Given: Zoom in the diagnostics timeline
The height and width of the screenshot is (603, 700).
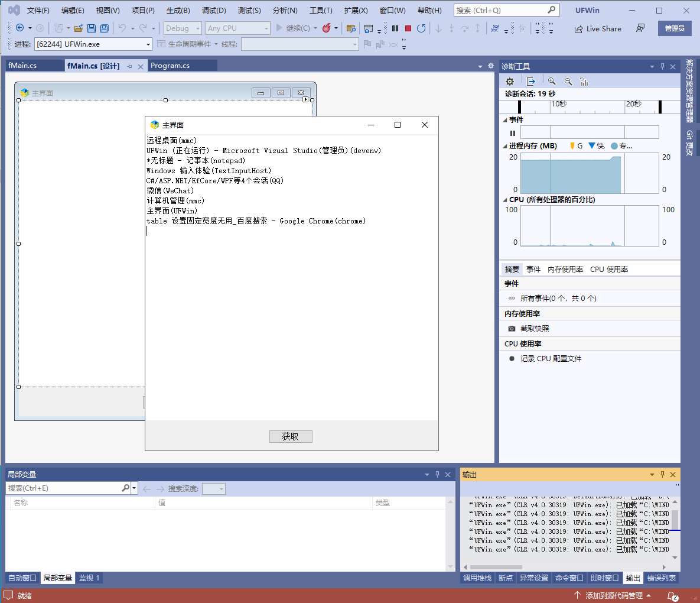Looking at the screenshot, I should point(552,82).
